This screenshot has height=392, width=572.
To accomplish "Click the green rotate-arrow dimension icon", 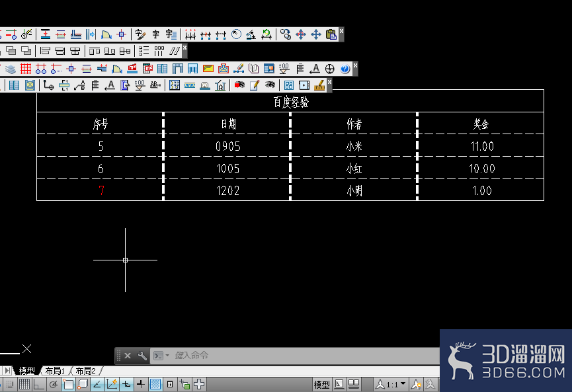I will tap(266, 34).
